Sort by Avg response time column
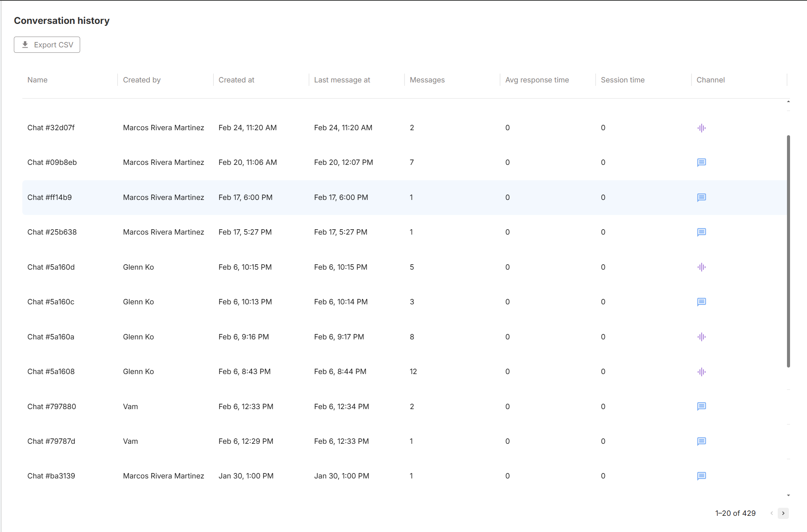 tap(537, 80)
